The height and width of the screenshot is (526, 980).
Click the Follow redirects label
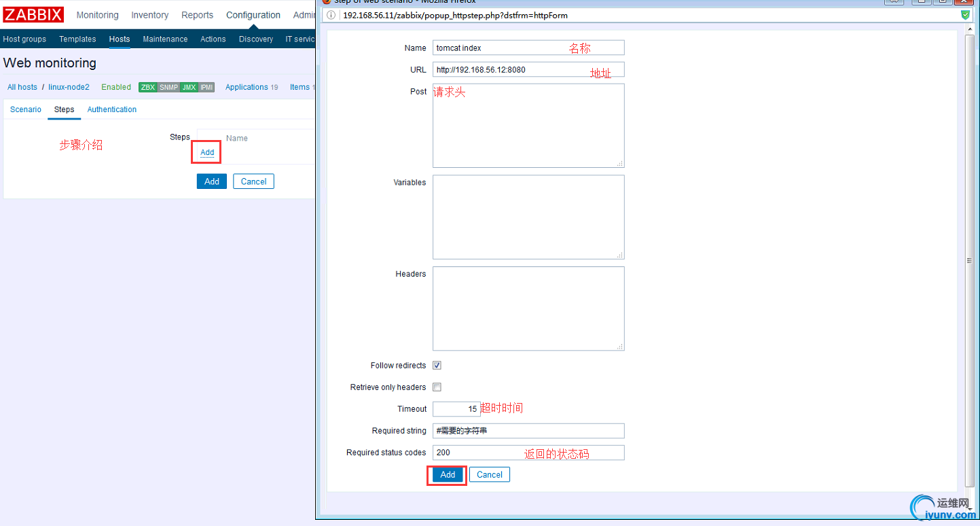[x=399, y=366]
